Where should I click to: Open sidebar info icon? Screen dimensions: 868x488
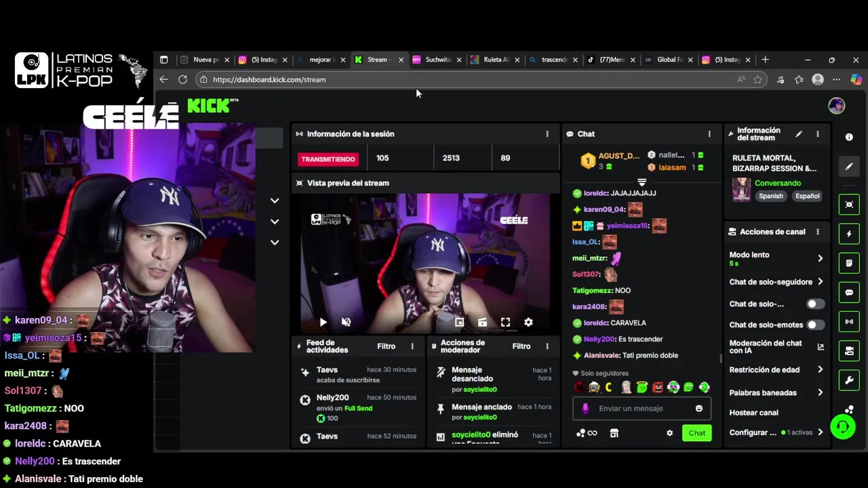(x=849, y=137)
